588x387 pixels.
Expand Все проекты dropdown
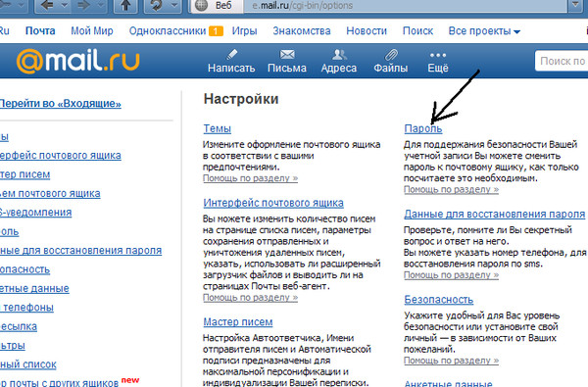click(x=484, y=31)
